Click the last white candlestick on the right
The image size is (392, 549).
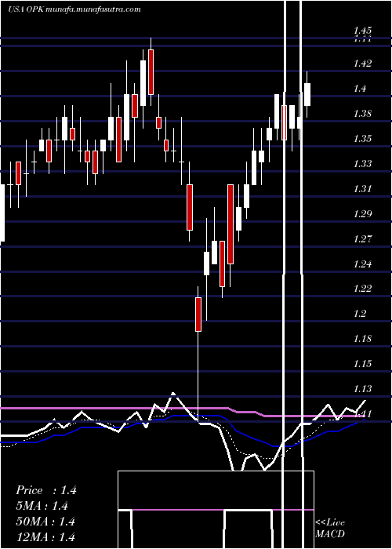click(307, 95)
